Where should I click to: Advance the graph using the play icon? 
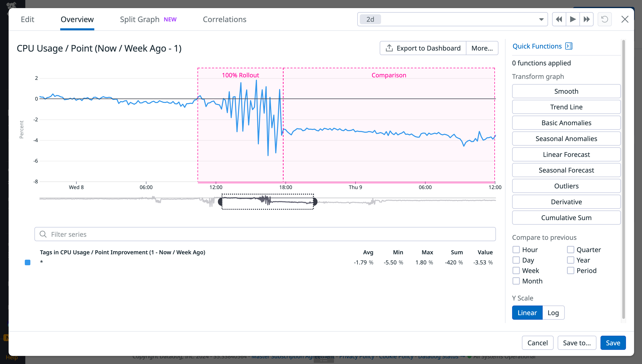[573, 19]
